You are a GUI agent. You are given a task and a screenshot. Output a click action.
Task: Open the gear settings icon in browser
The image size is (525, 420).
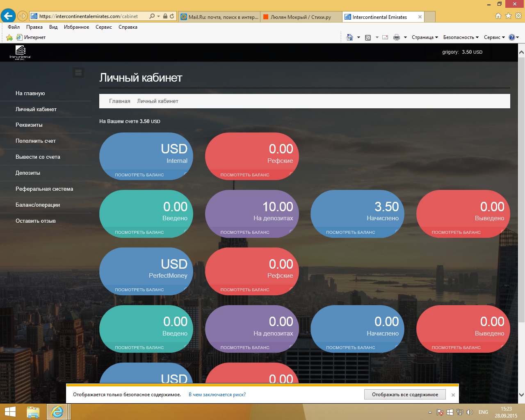[x=518, y=16]
